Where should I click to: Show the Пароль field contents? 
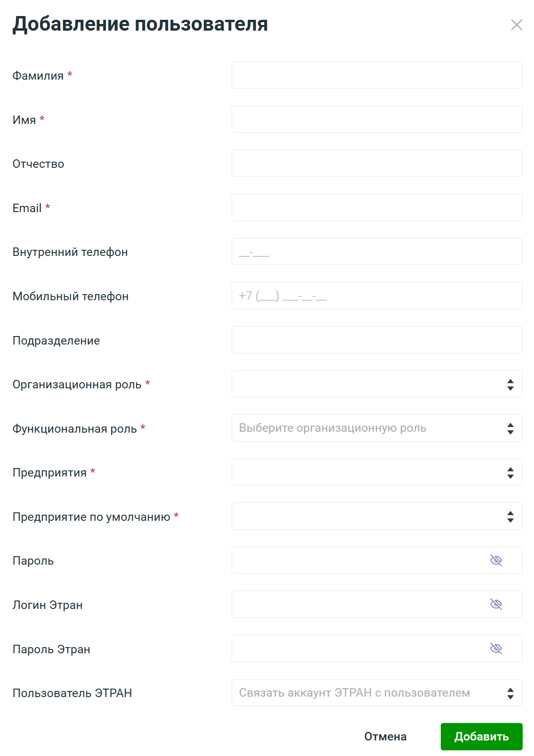[x=496, y=560]
